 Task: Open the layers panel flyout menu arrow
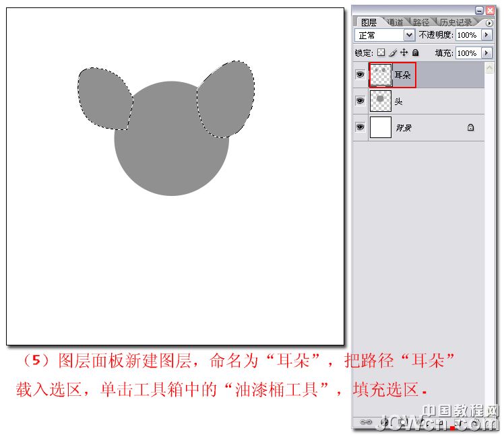click(489, 23)
